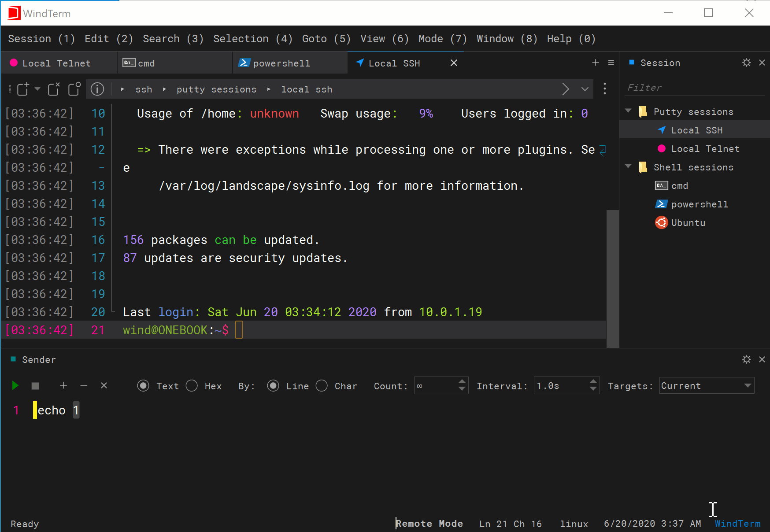The image size is (770, 532).
Task: Select the Char radio button
Action: click(x=322, y=386)
